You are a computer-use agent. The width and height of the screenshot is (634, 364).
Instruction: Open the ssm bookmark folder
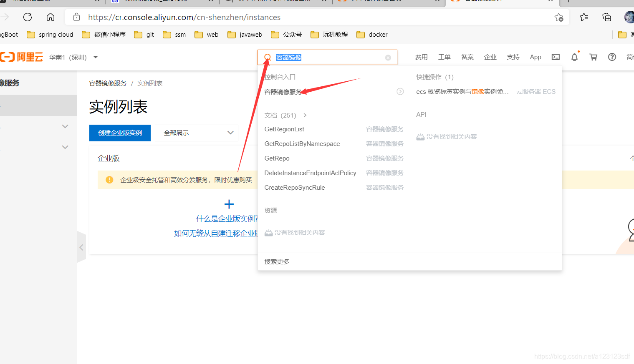tap(174, 35)
